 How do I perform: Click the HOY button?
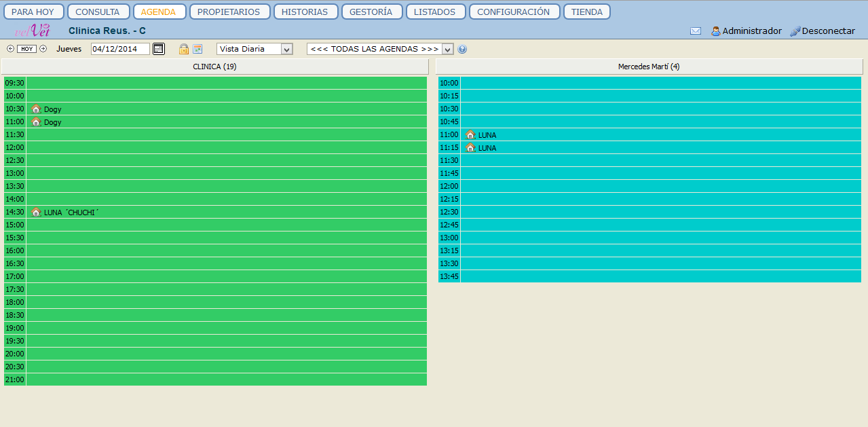tap(26, 49)
